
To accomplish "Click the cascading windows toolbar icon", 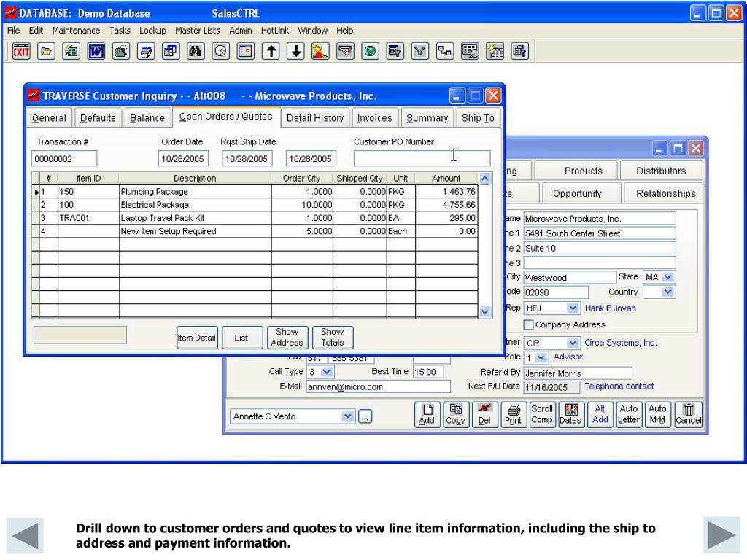I will [171, 51].
